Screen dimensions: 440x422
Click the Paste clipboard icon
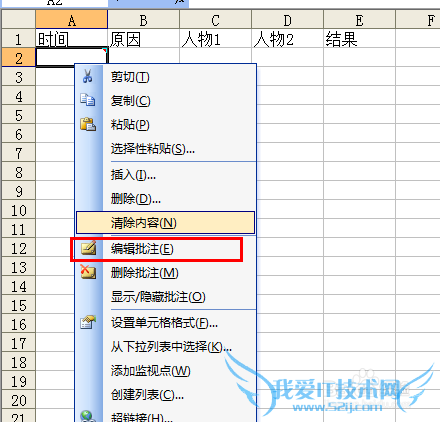88,124
